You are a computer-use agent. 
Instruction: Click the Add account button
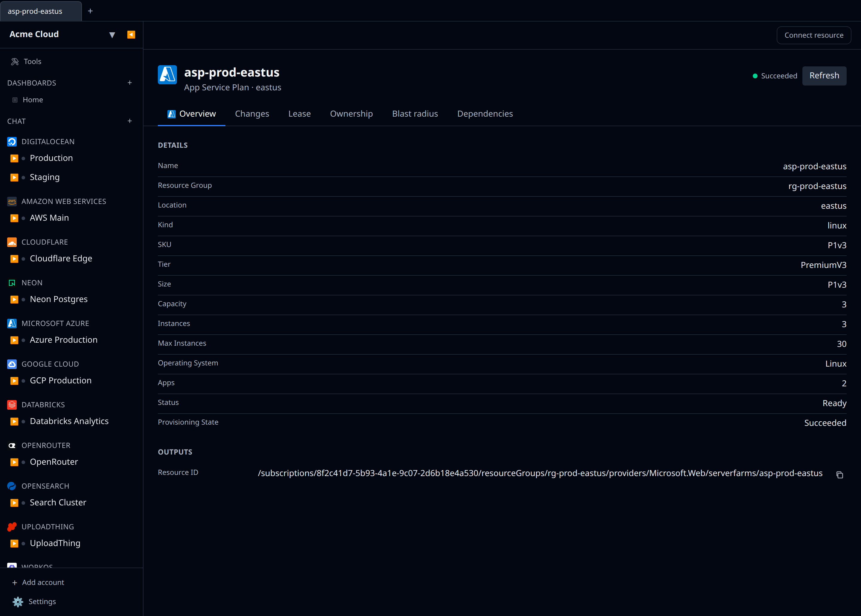[38, 582]
